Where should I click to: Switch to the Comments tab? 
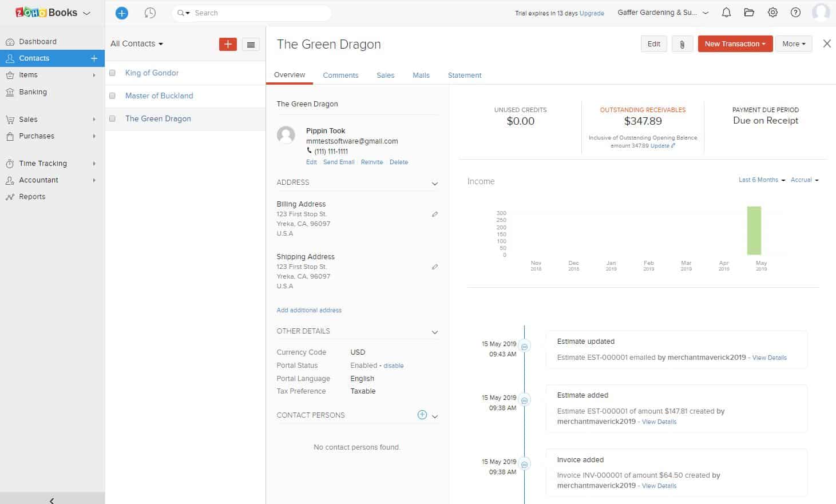(x=340, y=75)
